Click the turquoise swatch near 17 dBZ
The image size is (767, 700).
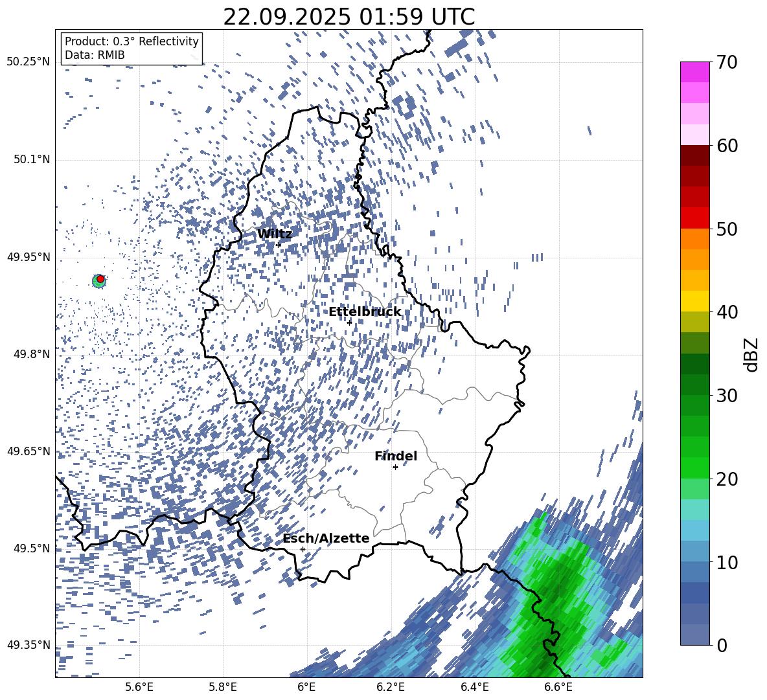694,510
